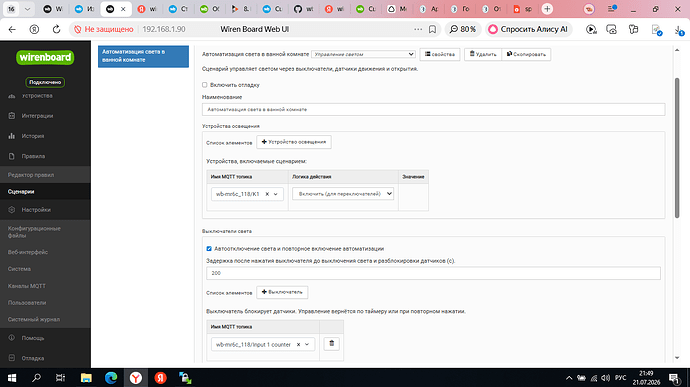
Task: Add item with Выключатель button
Action: coord(282,292)
